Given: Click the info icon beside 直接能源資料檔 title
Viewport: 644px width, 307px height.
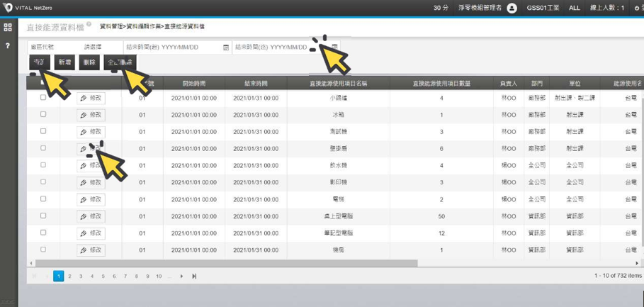Looking at the screenshot, I should click(x=89, y=24).
